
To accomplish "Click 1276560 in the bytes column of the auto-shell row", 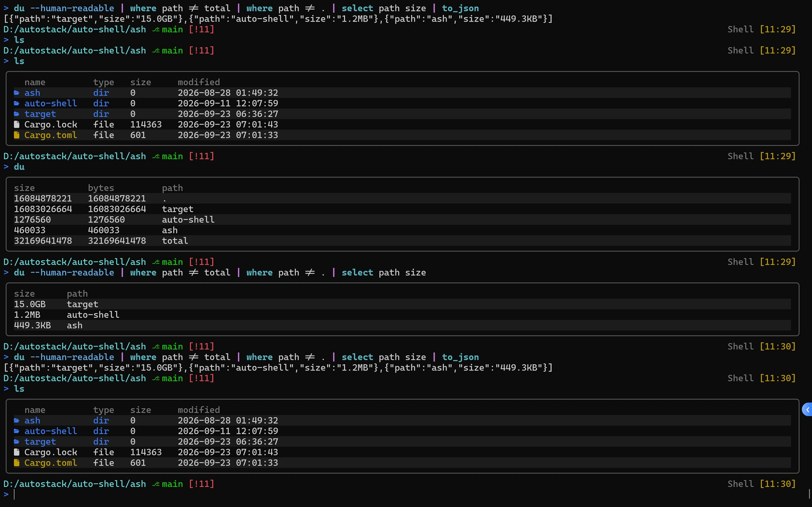I will [x=106, y=219].
